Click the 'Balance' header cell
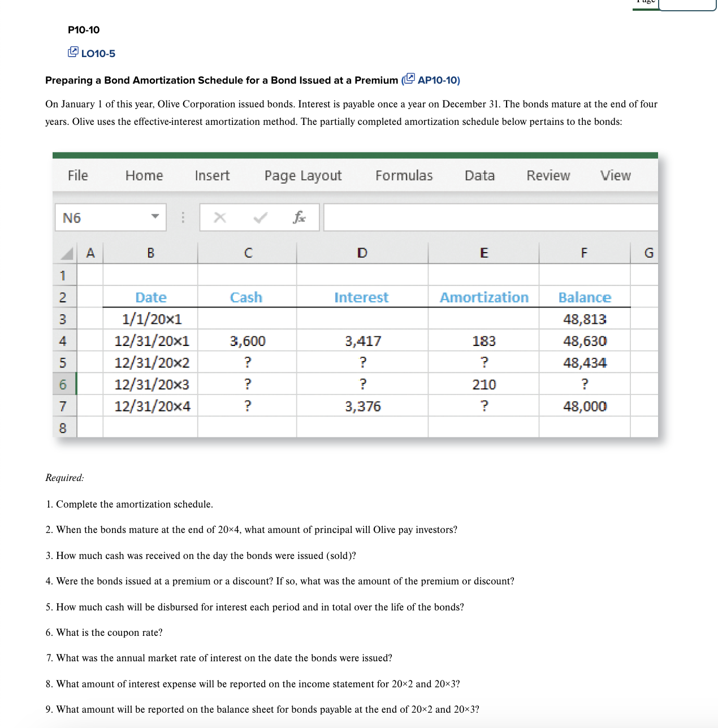This screenshot has width=718, height=728. (585, 297)
